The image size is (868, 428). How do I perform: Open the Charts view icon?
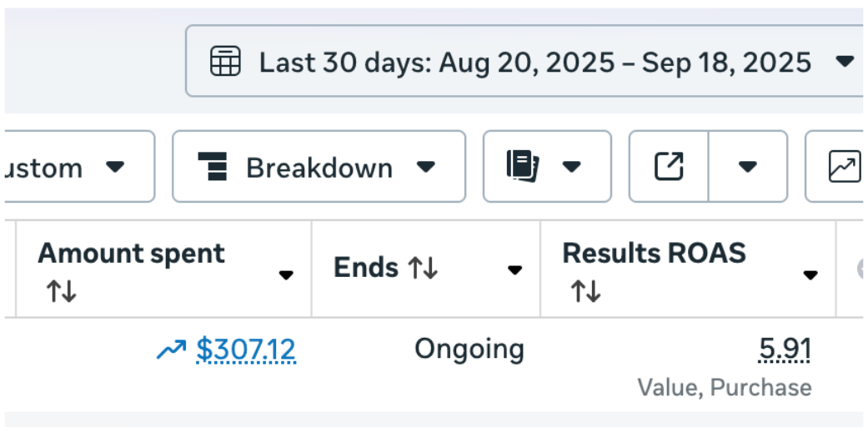click(x=844, y=167)
